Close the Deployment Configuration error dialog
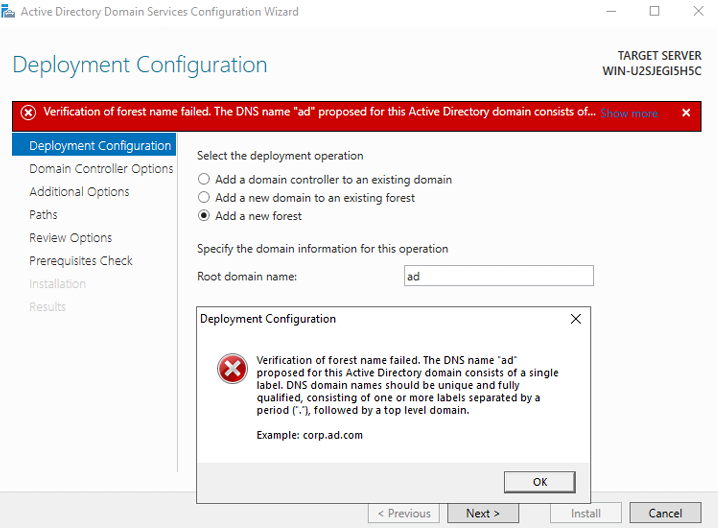 (576, 319)
